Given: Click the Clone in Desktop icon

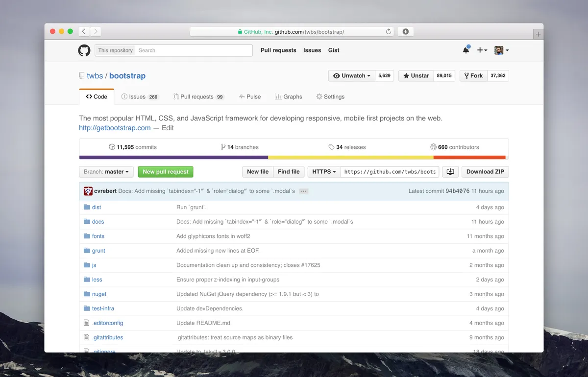Looking at the screenshot, I should [450, 171].
